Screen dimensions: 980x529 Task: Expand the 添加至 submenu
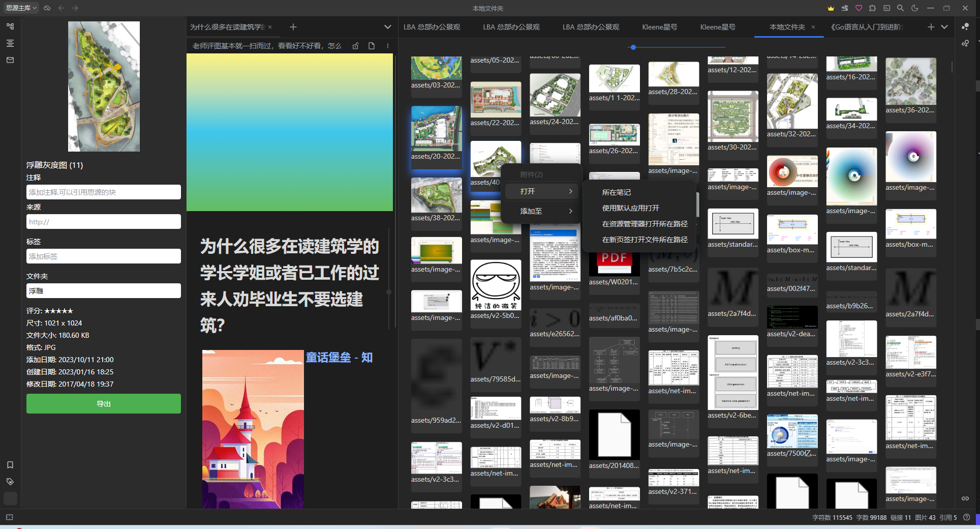pos(542,211)
